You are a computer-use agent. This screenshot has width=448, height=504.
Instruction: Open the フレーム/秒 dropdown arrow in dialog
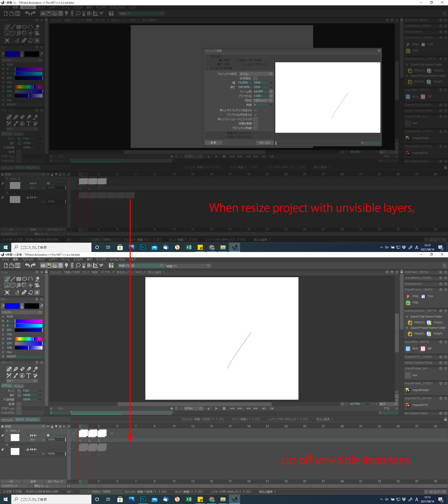click(271, 91)
